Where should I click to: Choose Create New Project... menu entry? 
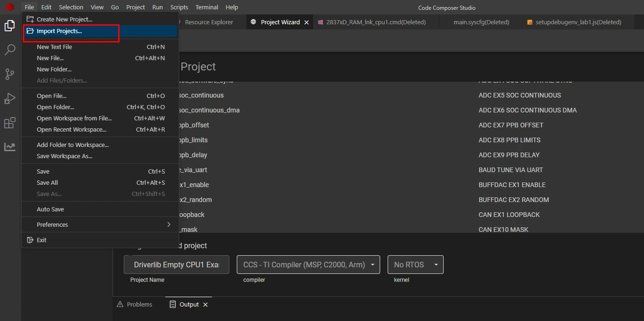(100, 19)
